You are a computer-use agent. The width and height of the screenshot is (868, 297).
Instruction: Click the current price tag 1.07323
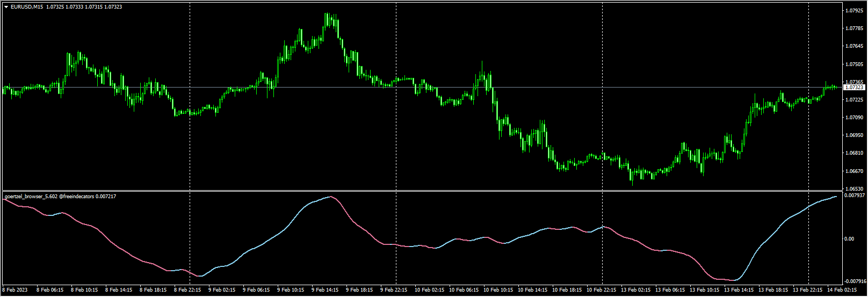pyautogui.click(x=854, y=88)
